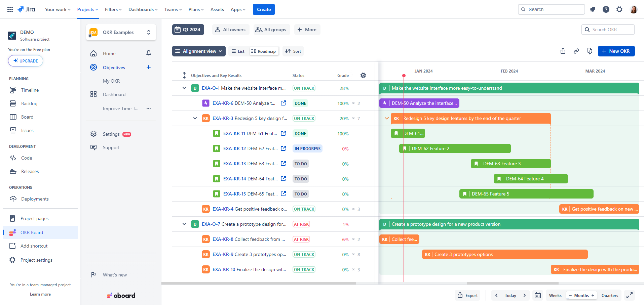Open Timeline in the Planning sidebar
The image size is (644, 305).
(30, 90)
